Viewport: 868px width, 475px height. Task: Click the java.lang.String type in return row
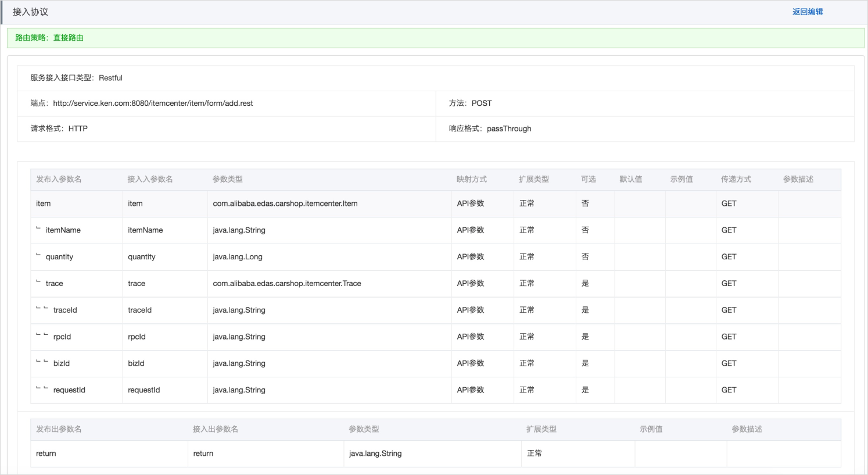tap(433, 453)
